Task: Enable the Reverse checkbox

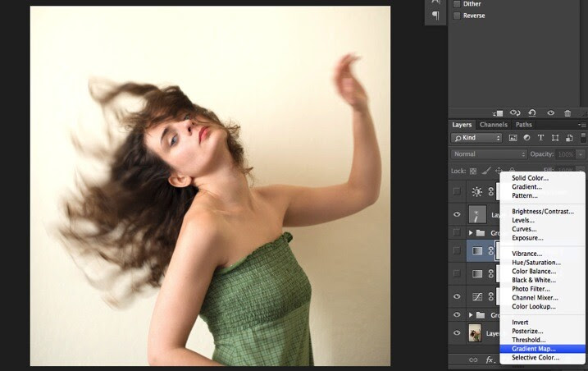Action: (457, 16)
